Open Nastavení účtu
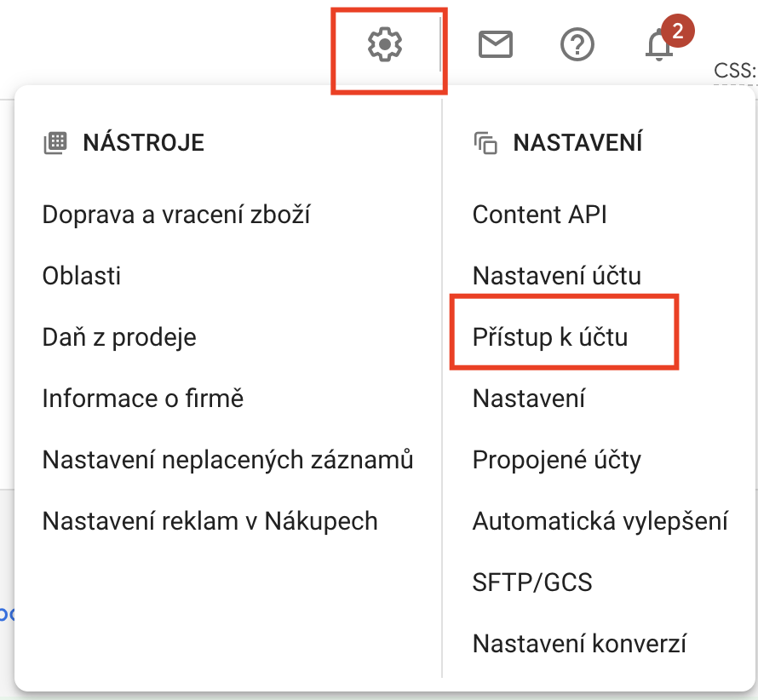758x700 pixels. pos(557,276)
